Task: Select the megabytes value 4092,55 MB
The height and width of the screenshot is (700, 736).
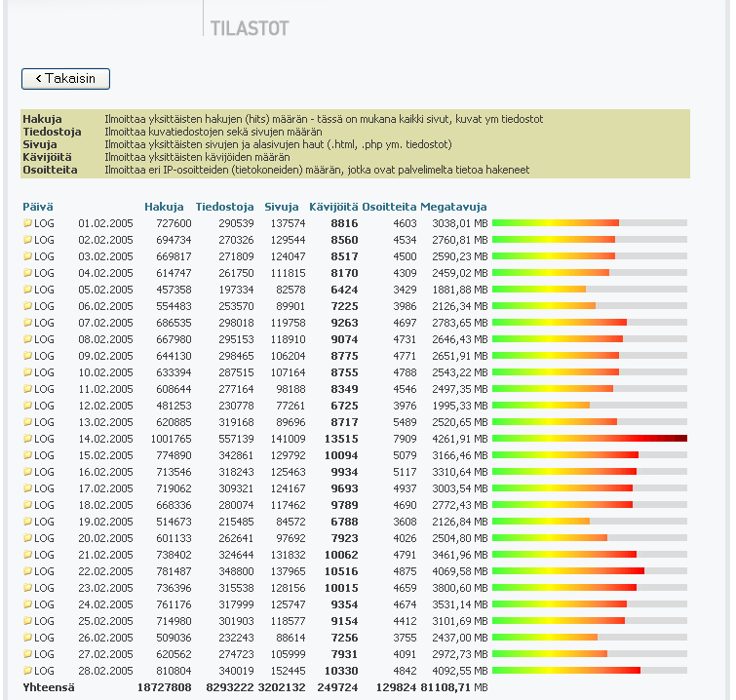Action: pyautogui.click(x=460, y=671)
